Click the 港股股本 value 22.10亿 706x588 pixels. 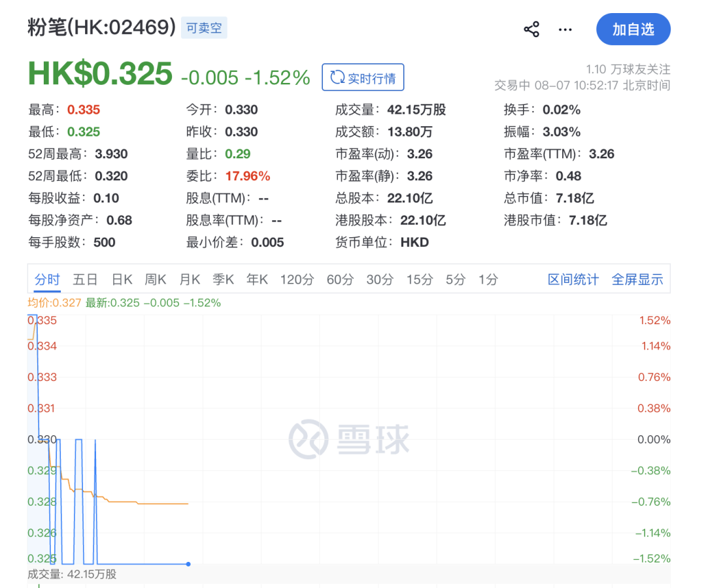pos(423,220)
